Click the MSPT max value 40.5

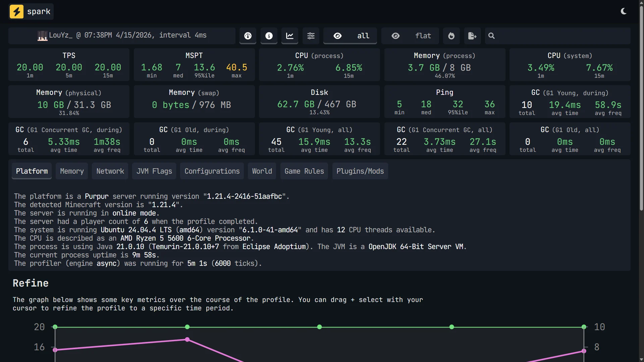pos(236,68)
